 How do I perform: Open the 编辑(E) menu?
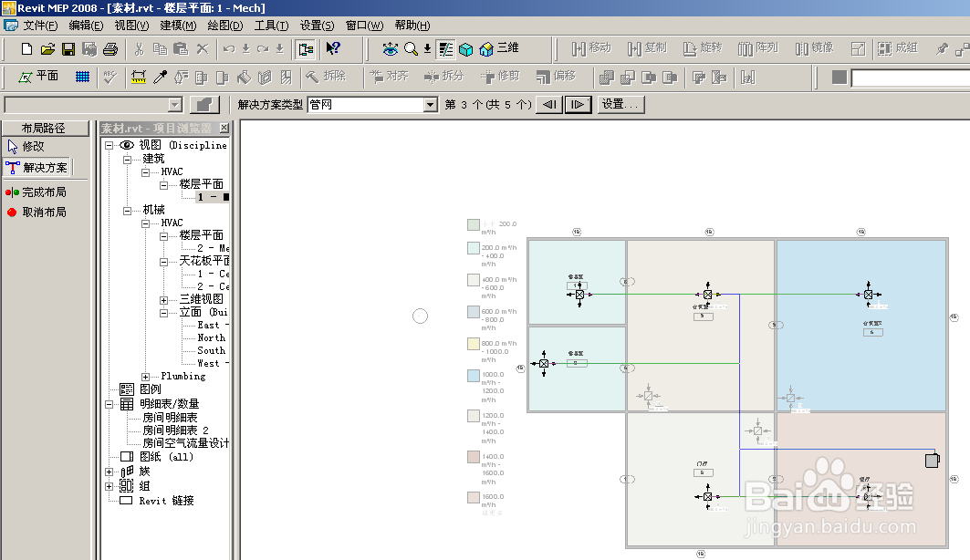tap(86, 26)
